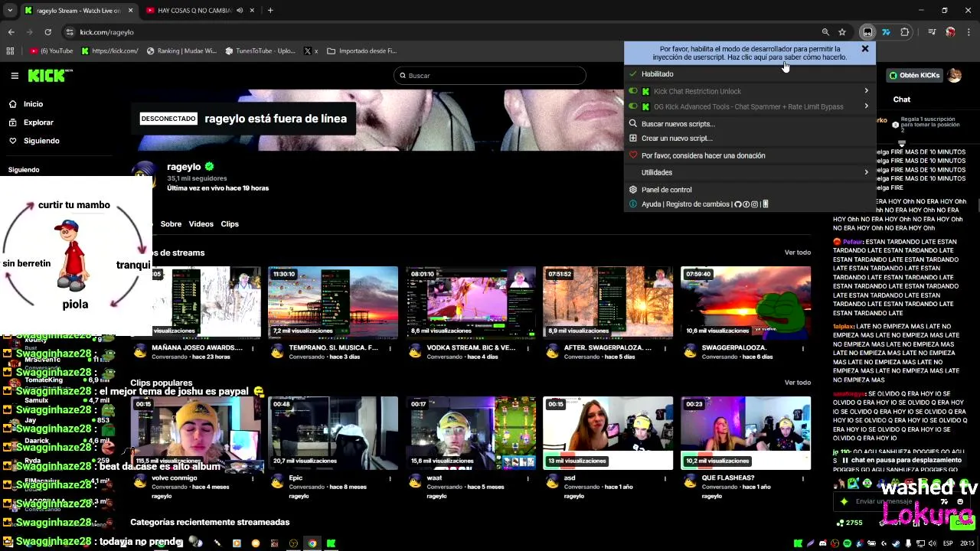Open the Kick hamburger sidebar menu
Image resolution: width=980 pixels, height=551 pixels.
[x=15, y=75]
